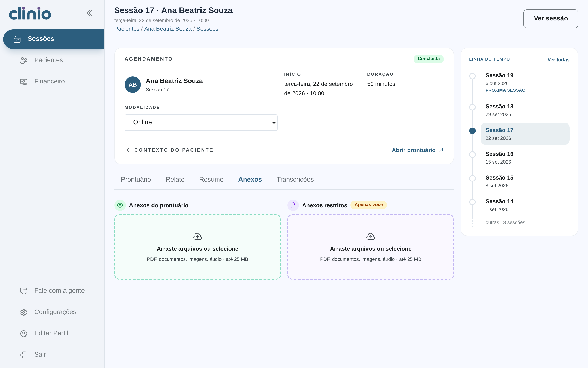Select Sessão 14 in the timeline
Image resolution: width=588 pixels, height=368 pixels.
[525, 205]
